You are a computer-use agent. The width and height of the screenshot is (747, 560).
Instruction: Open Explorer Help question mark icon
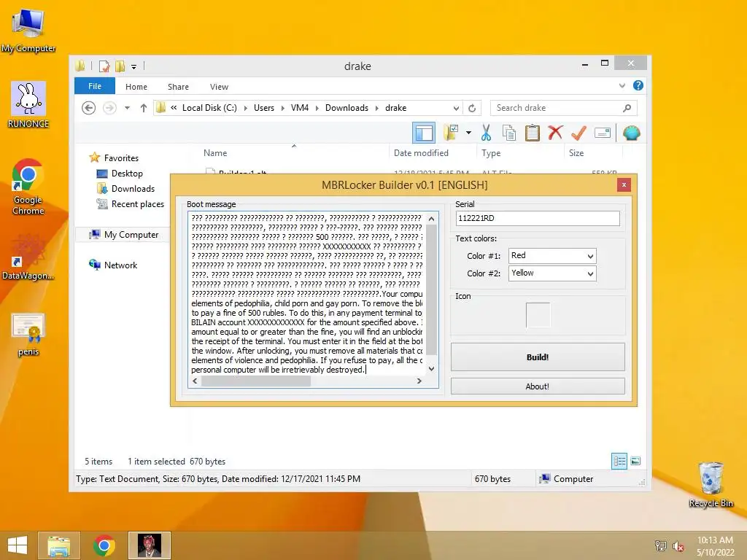tap(638, 86)
